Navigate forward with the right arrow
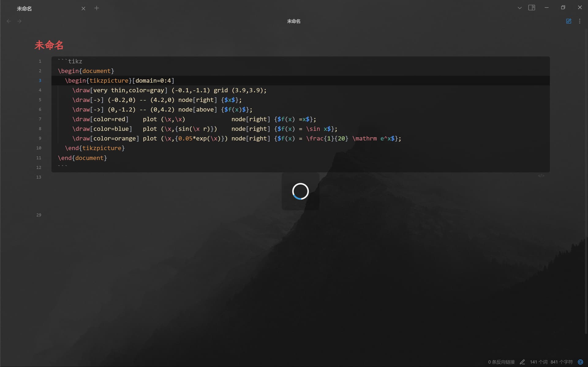 coord(19,21)
